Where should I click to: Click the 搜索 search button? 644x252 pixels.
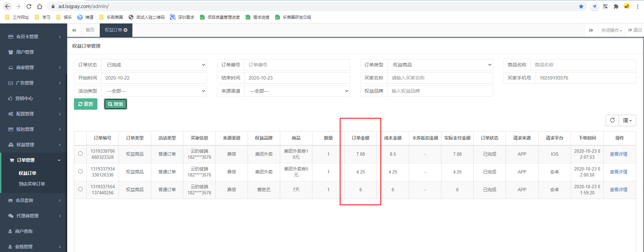click(x=116, y=104)
